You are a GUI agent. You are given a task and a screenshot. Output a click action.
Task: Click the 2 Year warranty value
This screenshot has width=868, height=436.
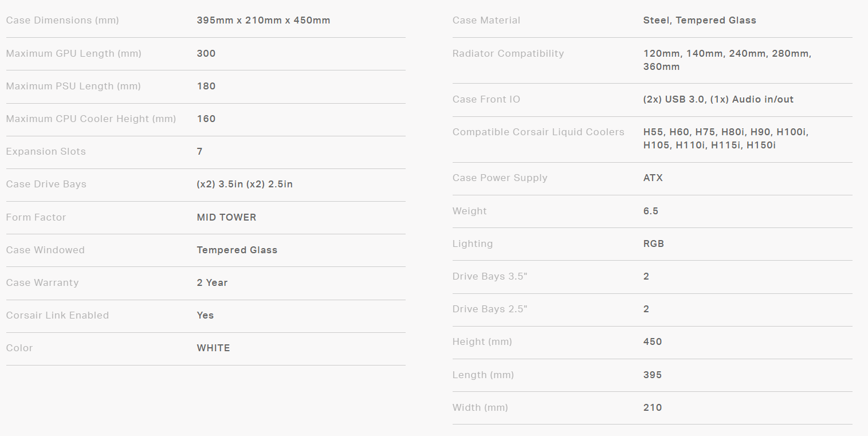click(x=212, y=283)
